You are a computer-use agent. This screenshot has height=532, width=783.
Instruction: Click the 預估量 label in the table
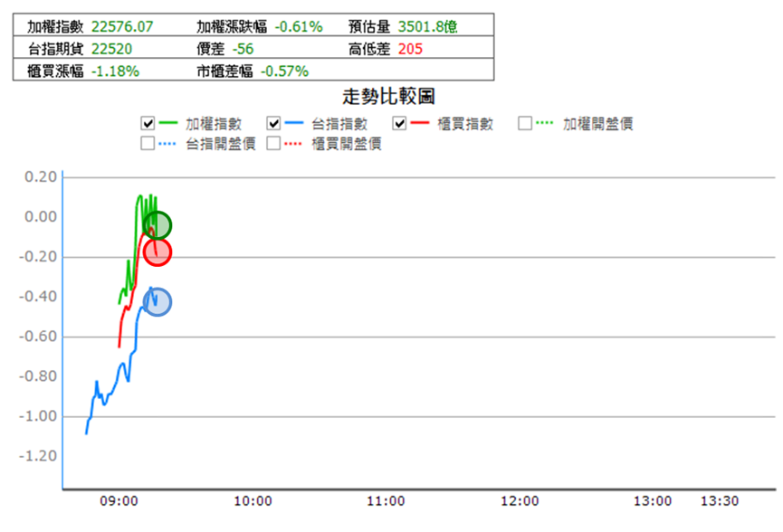coord(369,26)
